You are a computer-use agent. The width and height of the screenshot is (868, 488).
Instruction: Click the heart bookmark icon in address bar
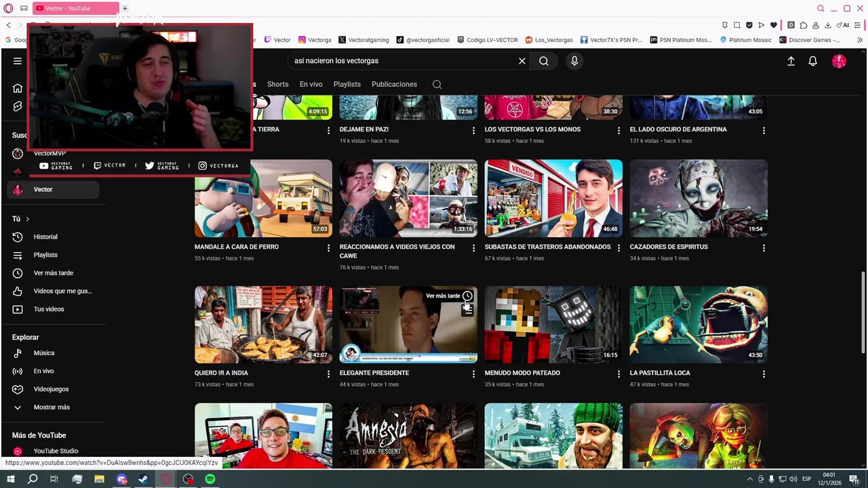(773, 25)
